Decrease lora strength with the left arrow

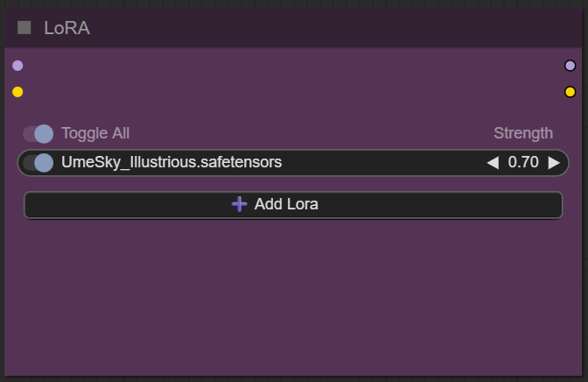[493, 162]
